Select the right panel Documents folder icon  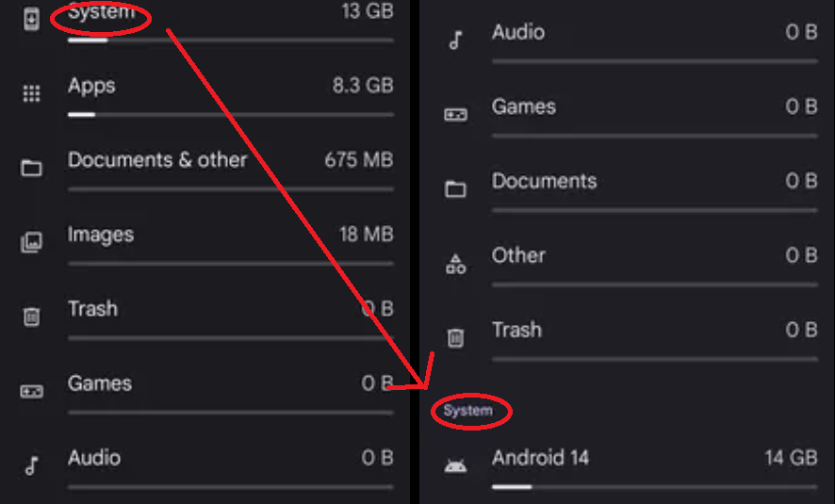(455, 189)
